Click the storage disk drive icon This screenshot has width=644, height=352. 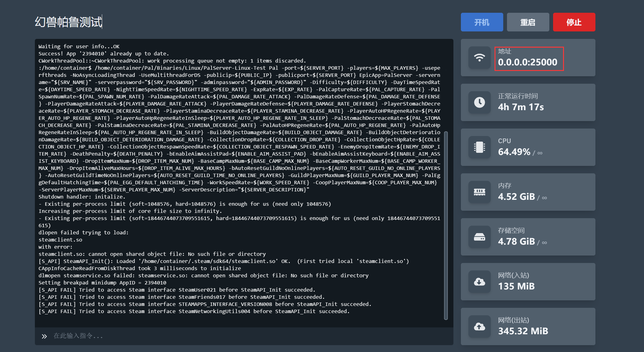tap(479, 237)
